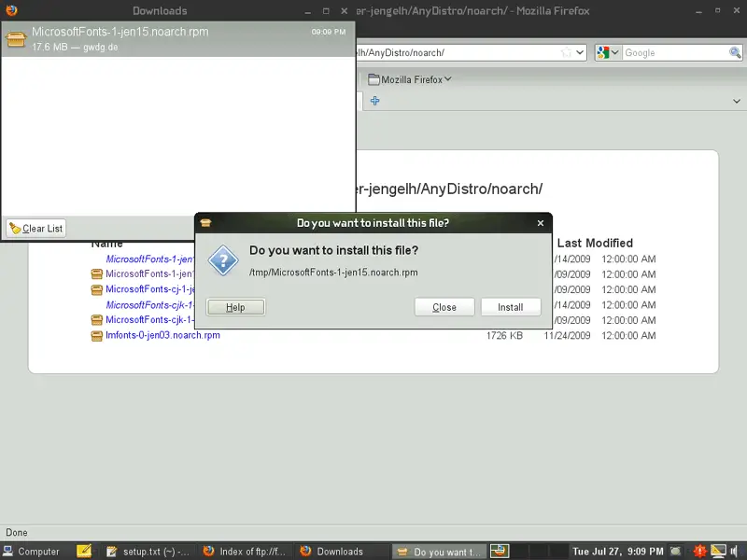Open the italic MicrosoftFonts-1-jen link in listing

pyautogui.click(x=149, y=259)
